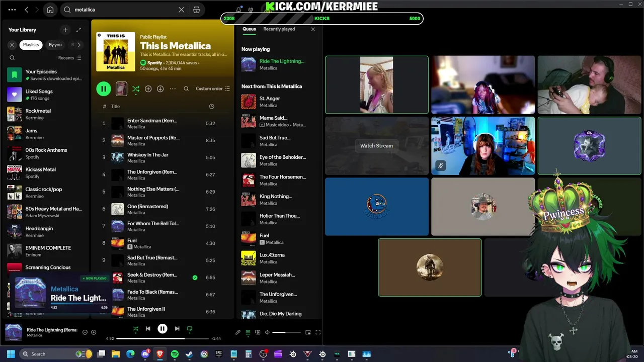Search within Your Library

click(12, 58)
